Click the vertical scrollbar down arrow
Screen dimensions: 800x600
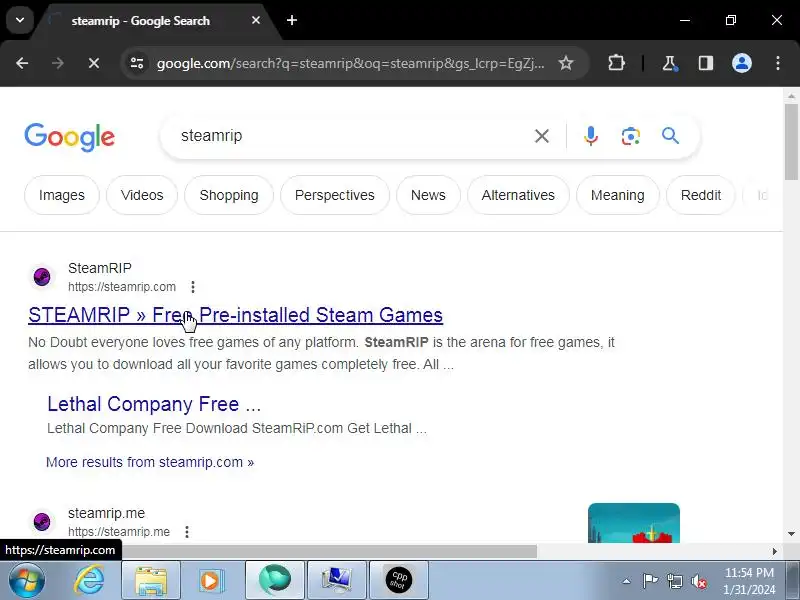(791, 534)
